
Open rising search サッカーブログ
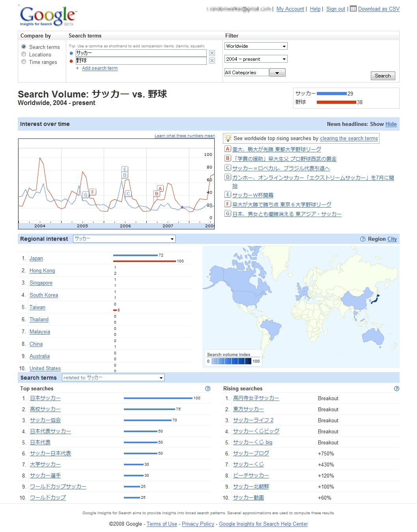coord(251,453)
